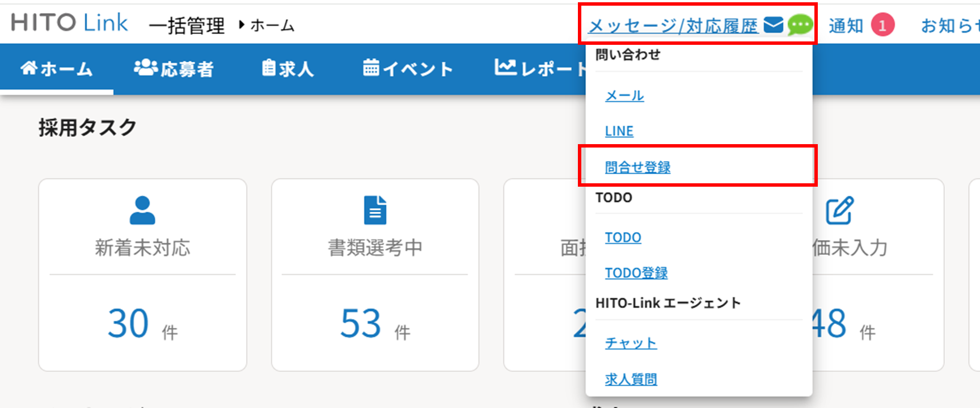Screen dimensions: 980x408
Task: Switch to the 応募者 tab
Action: [x=174, y=69]
